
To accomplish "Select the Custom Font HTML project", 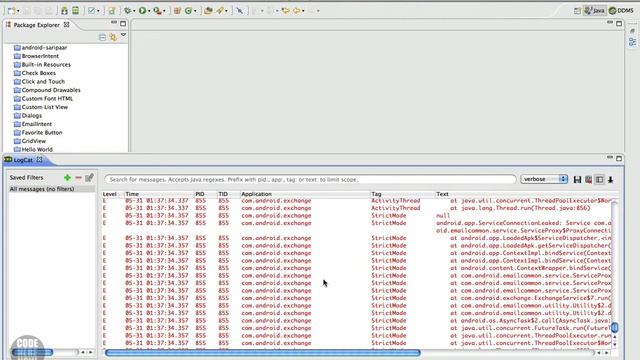I will click(43, 98).
